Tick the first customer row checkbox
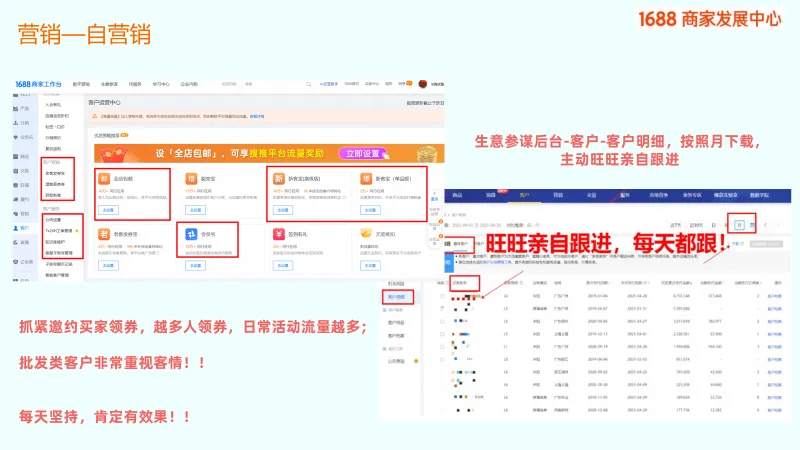The width and height of the screenshot is (800, 450). 444,297
